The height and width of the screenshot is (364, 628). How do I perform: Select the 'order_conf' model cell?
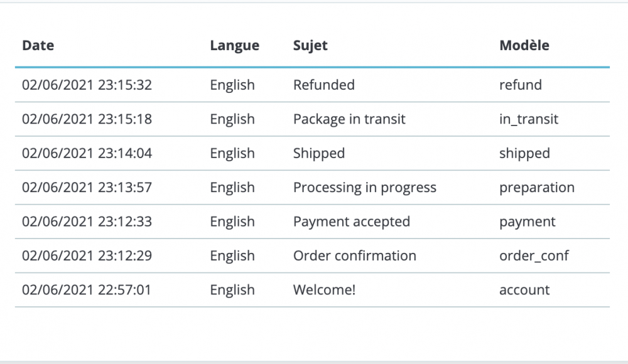(534, 256)
